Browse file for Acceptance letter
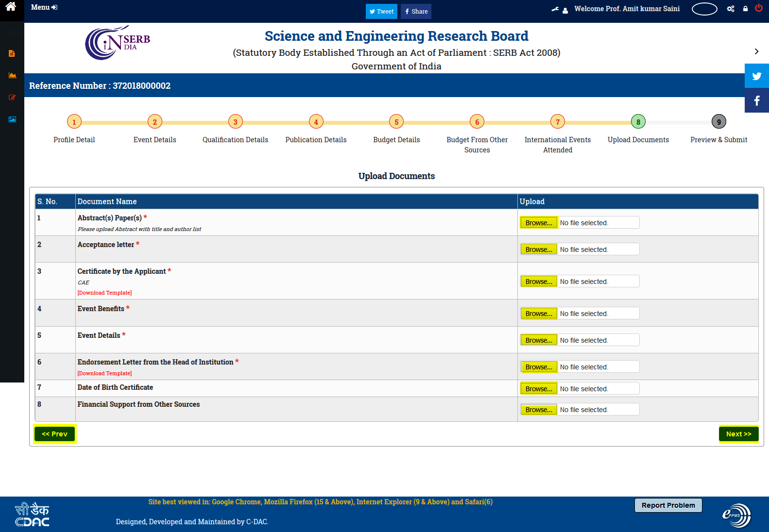Screen dimensions: 769x532 coord(539,249)
